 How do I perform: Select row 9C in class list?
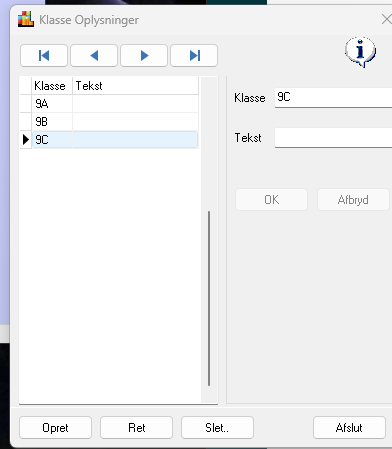point(109,140)
